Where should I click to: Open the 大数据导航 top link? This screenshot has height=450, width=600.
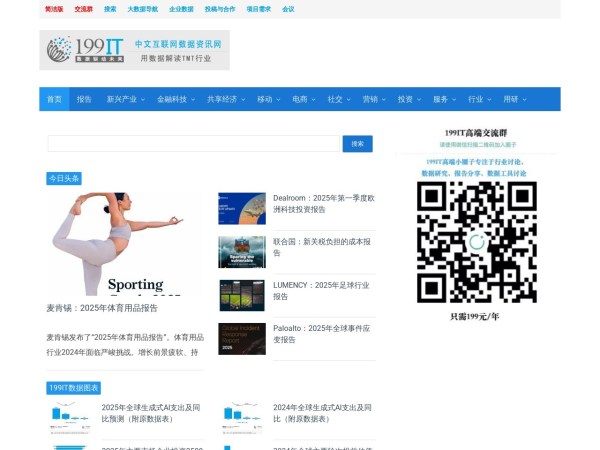click(143, 9)
